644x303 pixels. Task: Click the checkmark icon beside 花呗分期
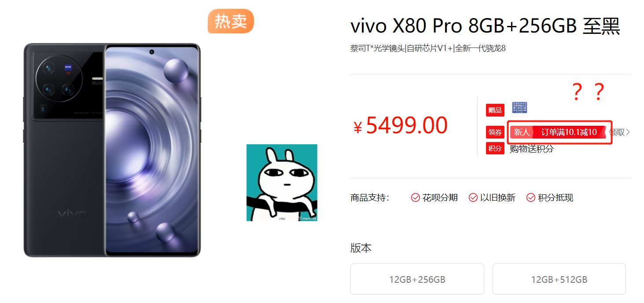pyautogui.click(x=415, y=198)
